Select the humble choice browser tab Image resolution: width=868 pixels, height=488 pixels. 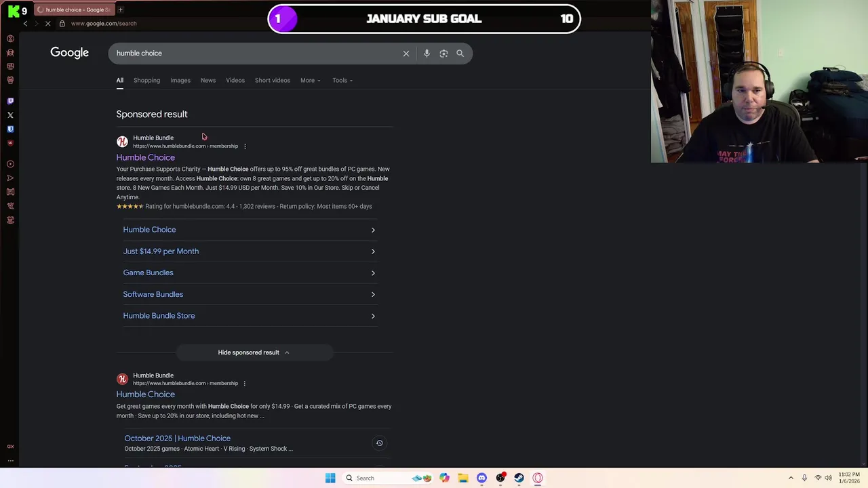tap(74, 9)
